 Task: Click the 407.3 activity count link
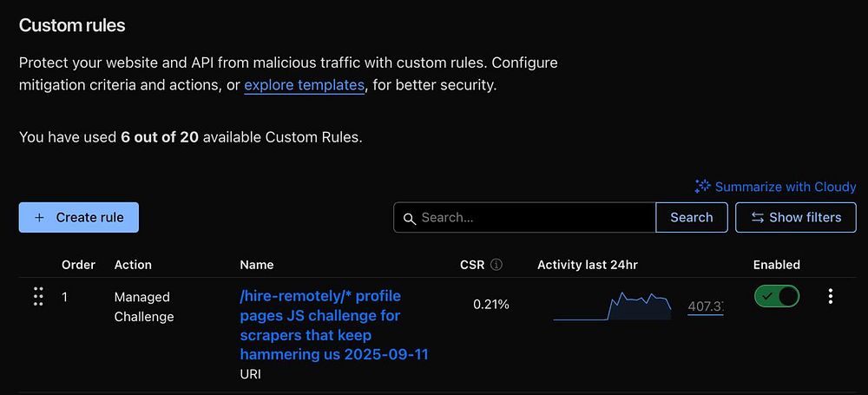click(705, 306)
